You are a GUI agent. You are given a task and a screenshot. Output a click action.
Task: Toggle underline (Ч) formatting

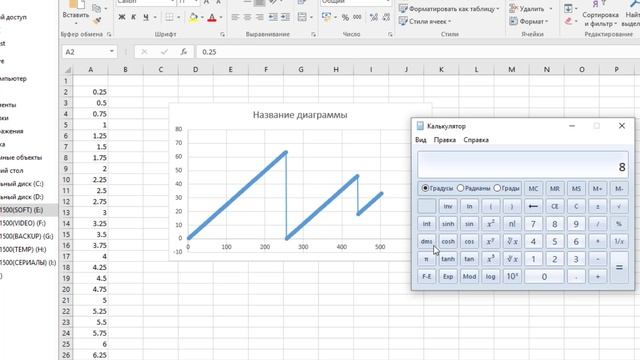point(146,17)
